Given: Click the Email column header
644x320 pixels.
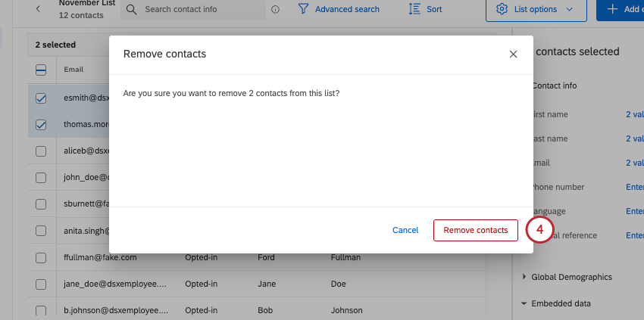Looking at the screenshot, I should point(73,70).
